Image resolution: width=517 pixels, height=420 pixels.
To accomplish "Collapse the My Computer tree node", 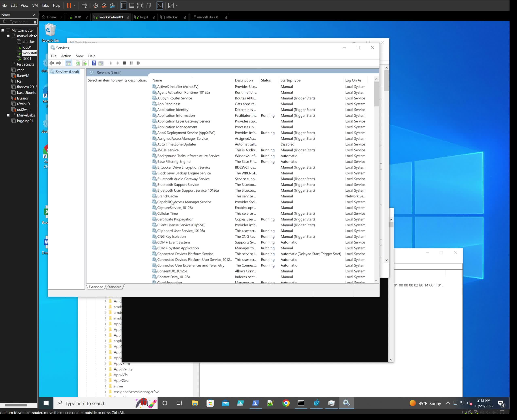I will (3, 30).
